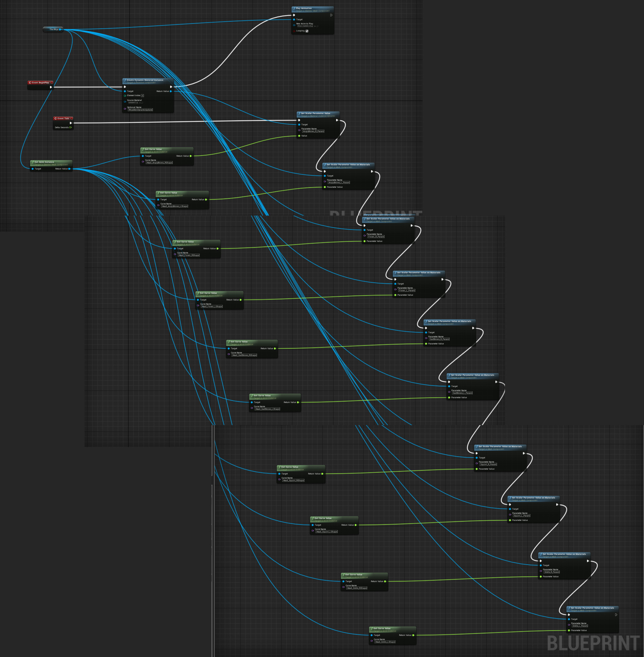Select the Event Tick node title

(x=63, y=118)
